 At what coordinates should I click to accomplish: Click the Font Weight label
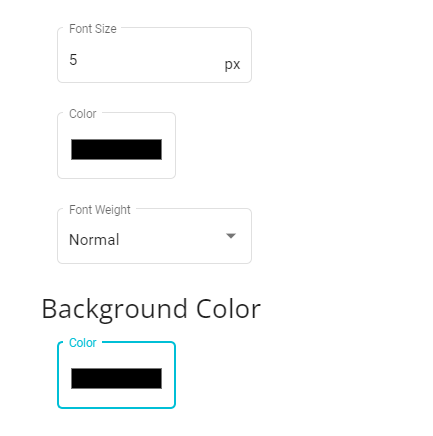pyautogui.click(x=100, y=210)
